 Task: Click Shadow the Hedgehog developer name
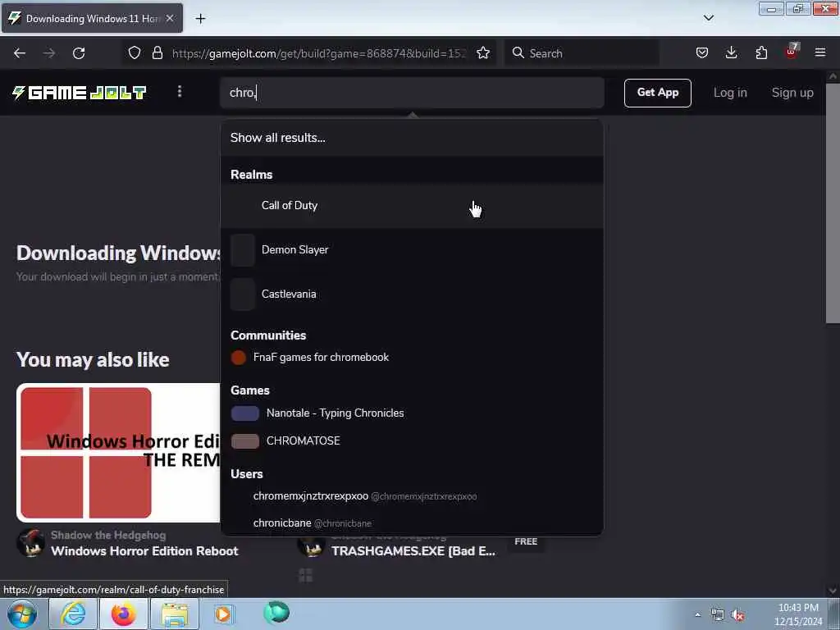coord(108,535)
